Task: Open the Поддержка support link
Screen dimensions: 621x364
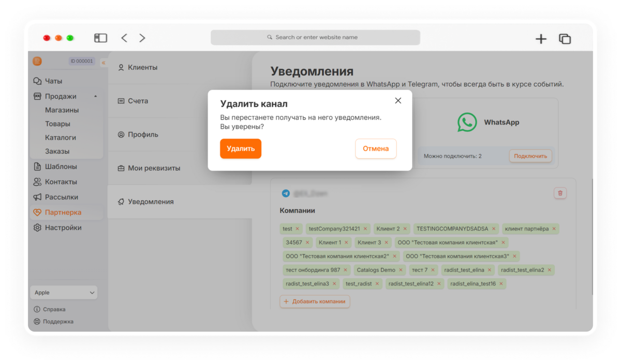Action: (x=53, y=322)
